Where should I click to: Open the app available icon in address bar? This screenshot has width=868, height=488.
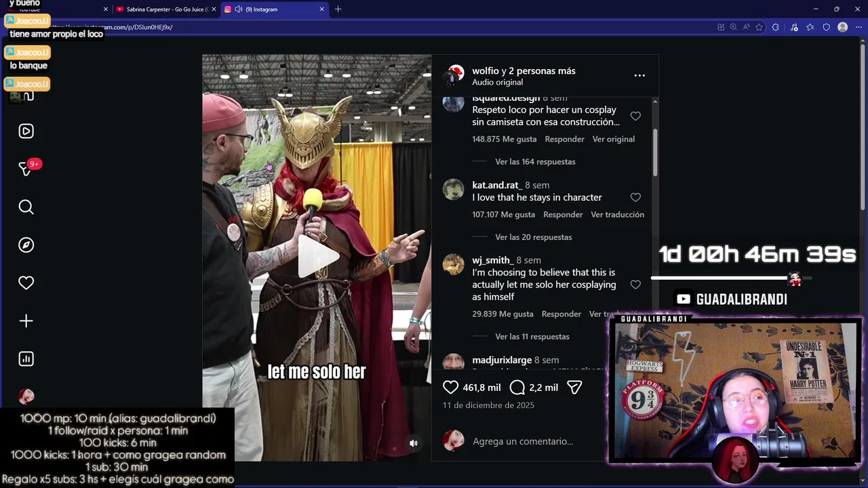tap(720, 27)
